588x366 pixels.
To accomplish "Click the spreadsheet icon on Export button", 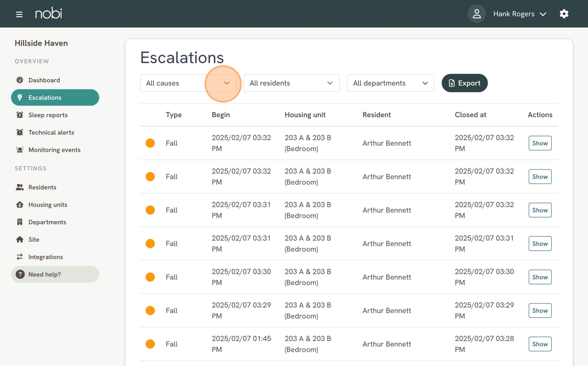I will pos(451,83).
